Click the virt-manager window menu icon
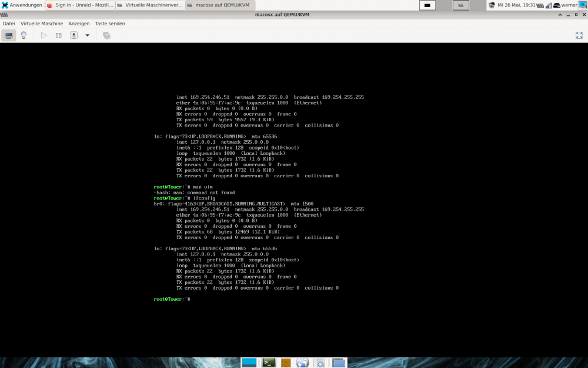 pyautogui.click(x=4, y=14)
